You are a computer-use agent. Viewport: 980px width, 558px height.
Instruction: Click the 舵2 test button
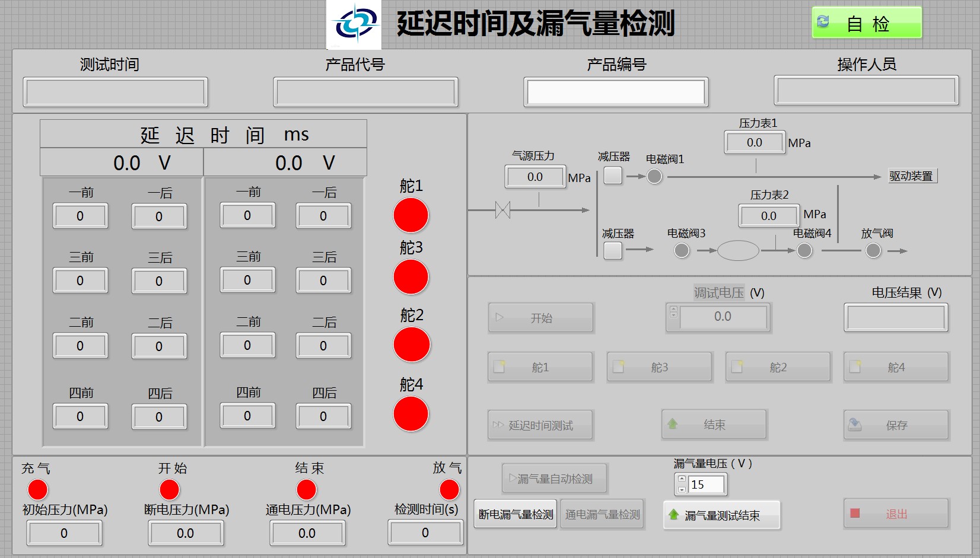coord(778,367)
